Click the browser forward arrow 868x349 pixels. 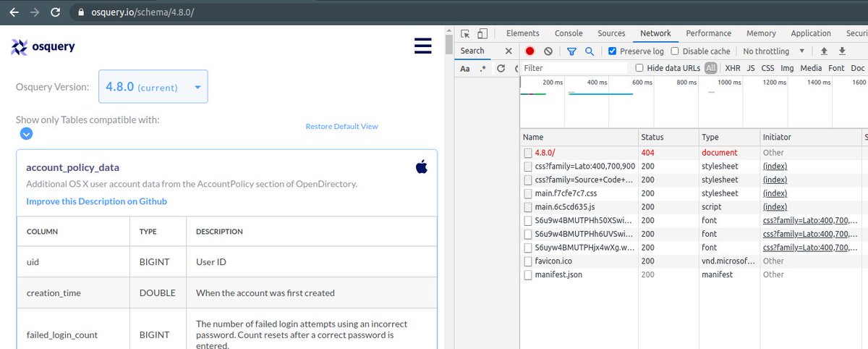coord(33,13)
